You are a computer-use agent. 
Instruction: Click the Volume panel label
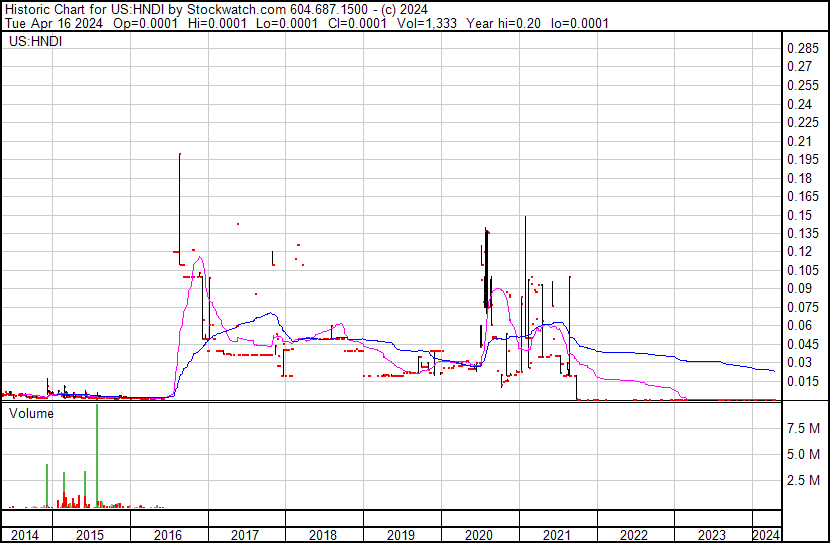click(x=32, y=413)
